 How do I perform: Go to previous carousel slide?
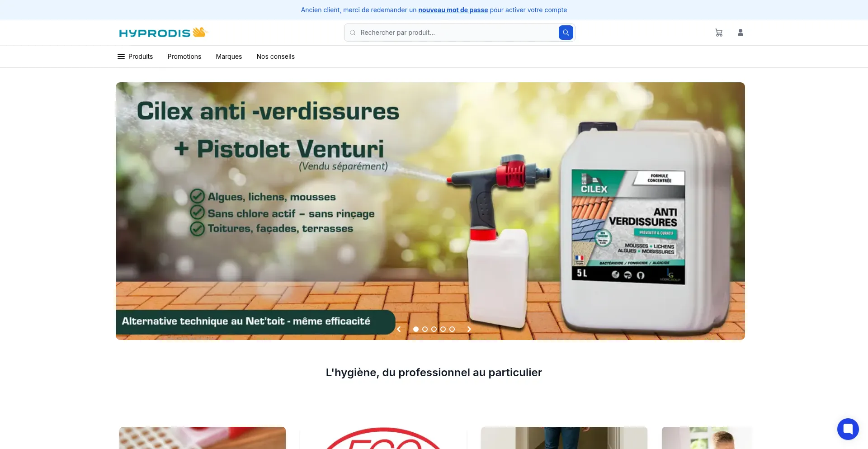(x=399, y=329)
